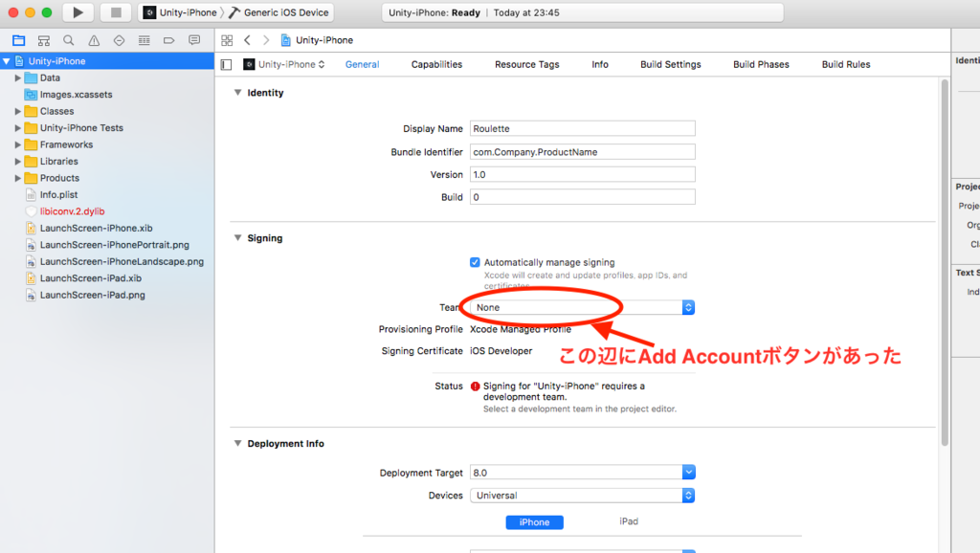Collapse the Deployment Info section
Image resolution: width=980 pixels, height=553 pixels.
(x=237, y=444)
